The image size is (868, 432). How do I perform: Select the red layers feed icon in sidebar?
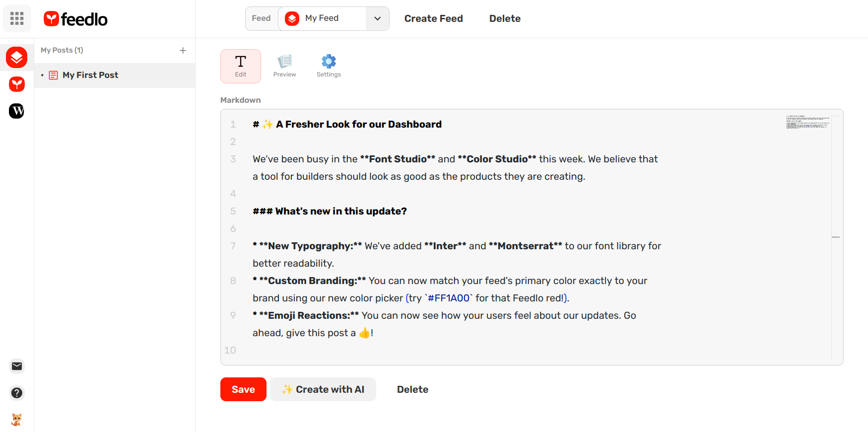[17, 58]
